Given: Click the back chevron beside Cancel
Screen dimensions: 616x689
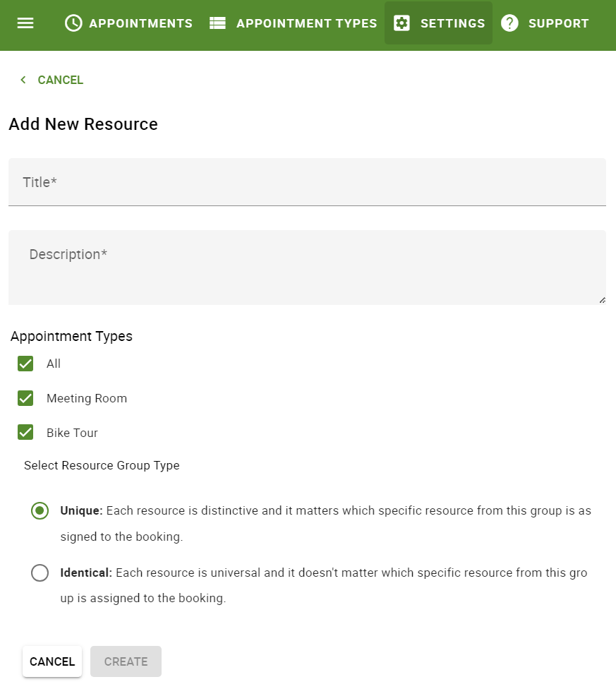Looking at the screenshot, I should tap(23, 80).
